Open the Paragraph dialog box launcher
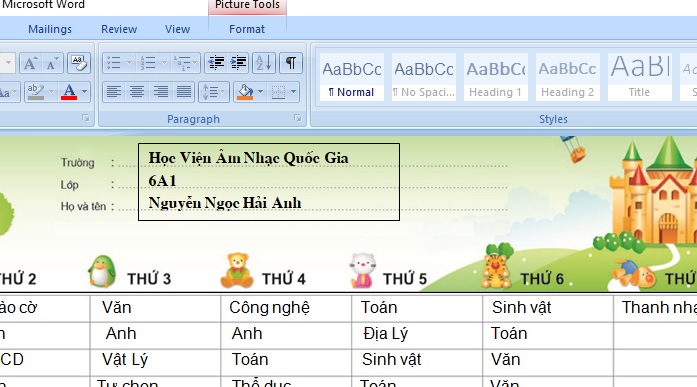This screenshot has width=697, height=387. [x=297, y=118]
